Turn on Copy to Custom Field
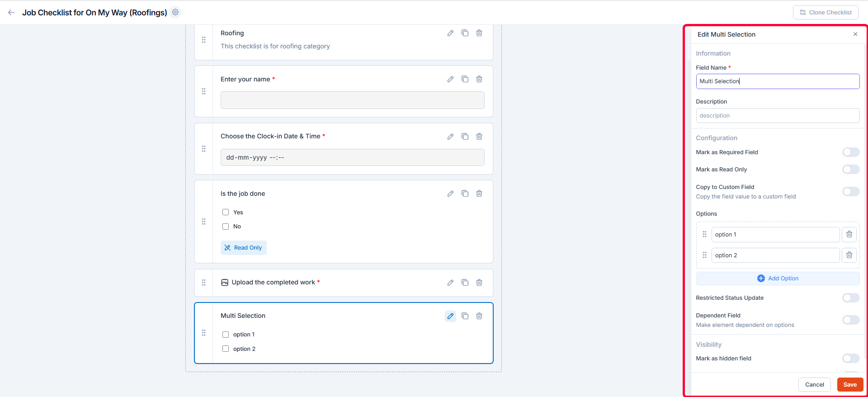This screenshot has width=868, height=397. click(851, 192)
